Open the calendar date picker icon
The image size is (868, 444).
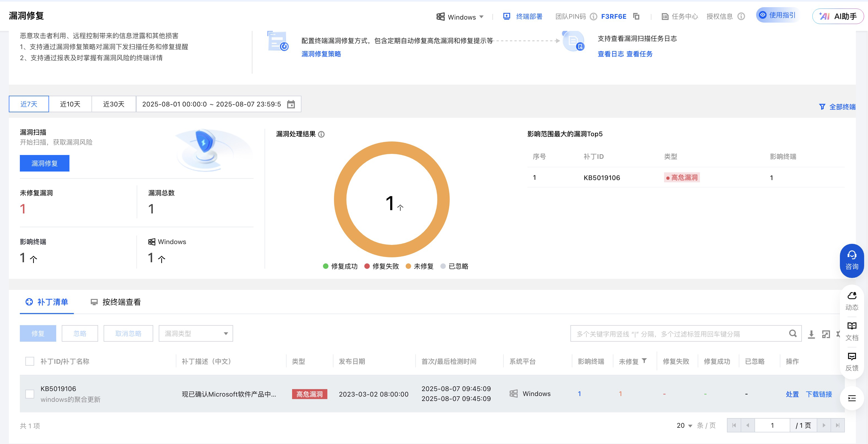(x=291, y=104)
